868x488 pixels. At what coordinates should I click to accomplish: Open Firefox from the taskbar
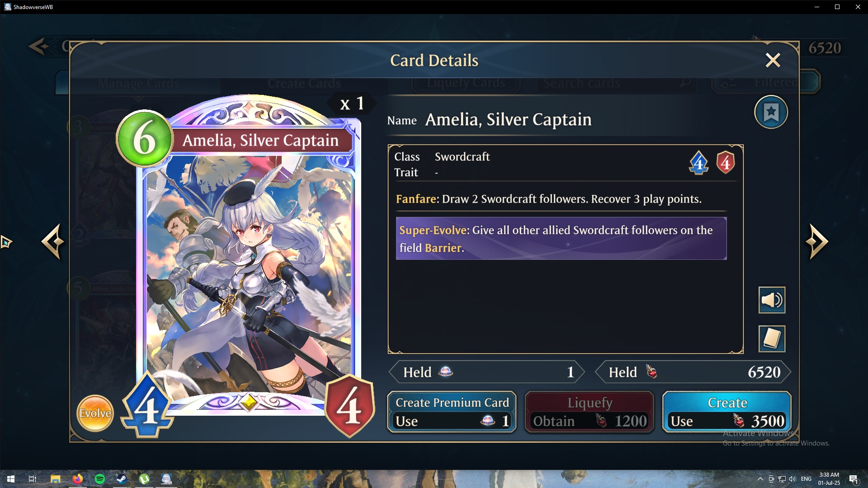(x=78, y=479)
